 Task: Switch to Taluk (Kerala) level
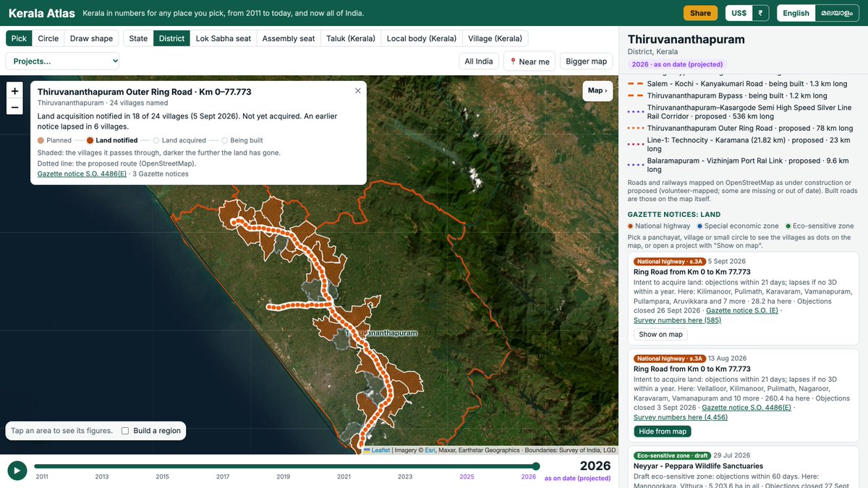pyautogui.click(x=351, y=38)
